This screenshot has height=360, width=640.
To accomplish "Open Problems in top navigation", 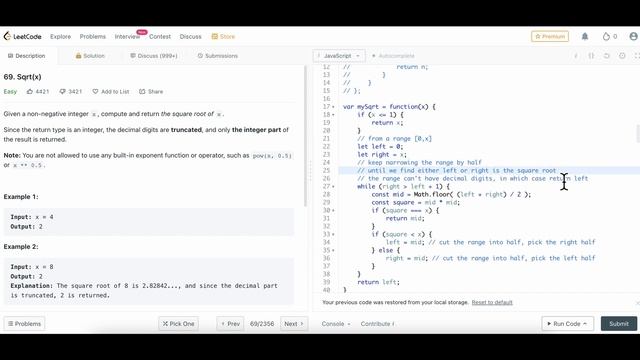I will (93, 36).
